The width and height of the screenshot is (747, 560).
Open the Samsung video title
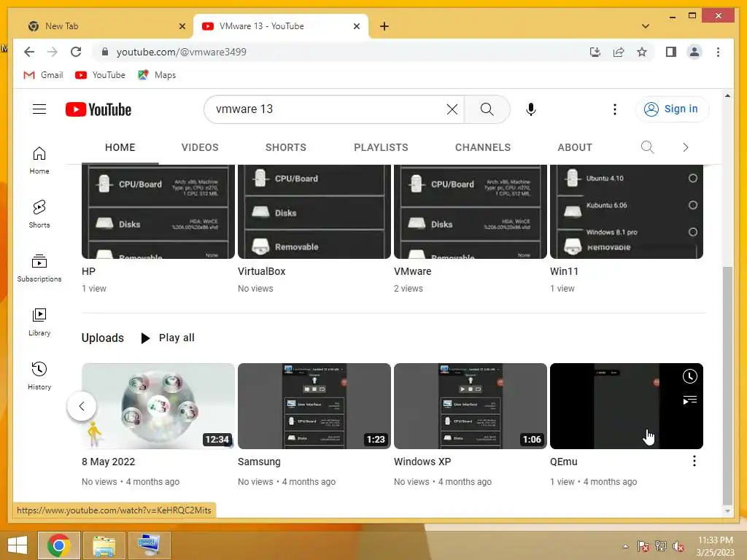(x=259, y=462)
